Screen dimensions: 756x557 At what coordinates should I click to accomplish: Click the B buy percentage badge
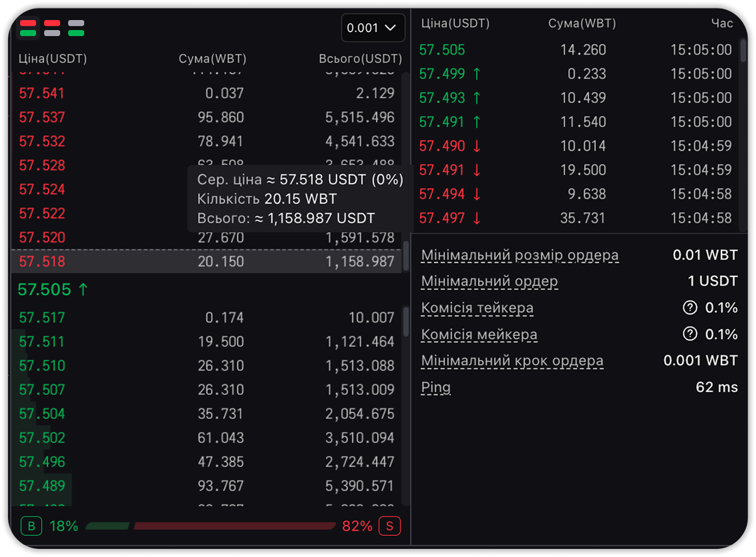coord(31,526)
